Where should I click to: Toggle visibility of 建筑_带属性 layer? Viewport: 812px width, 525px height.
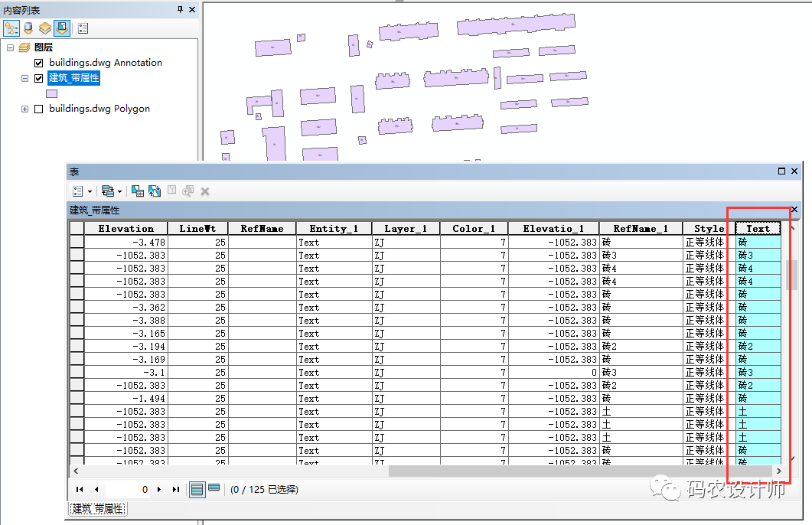pos(39,78)
